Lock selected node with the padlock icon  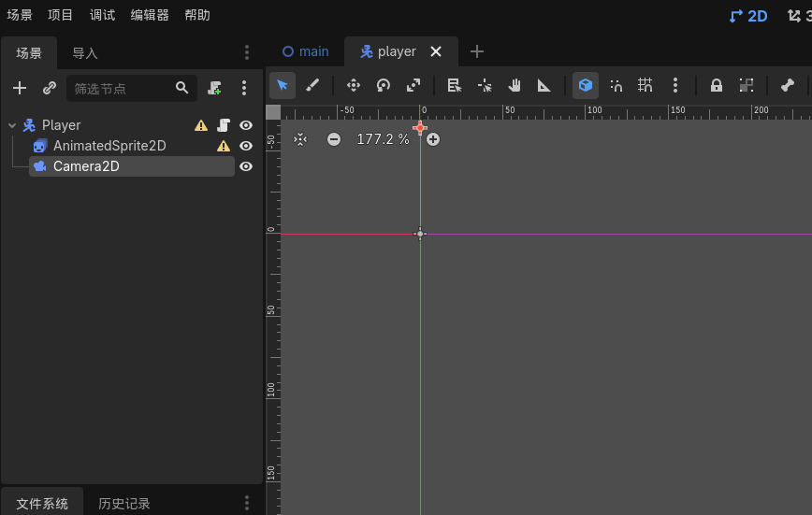point(717,85)
